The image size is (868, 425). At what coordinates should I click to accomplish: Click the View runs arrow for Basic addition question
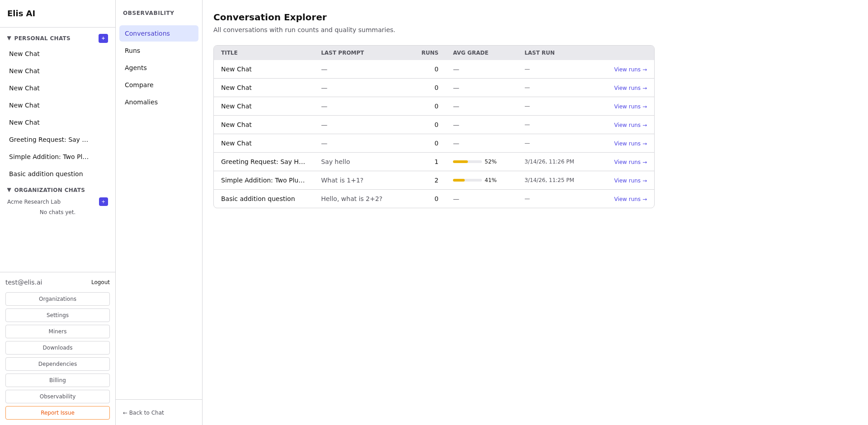pyautogui.click(x=630, y=199)
